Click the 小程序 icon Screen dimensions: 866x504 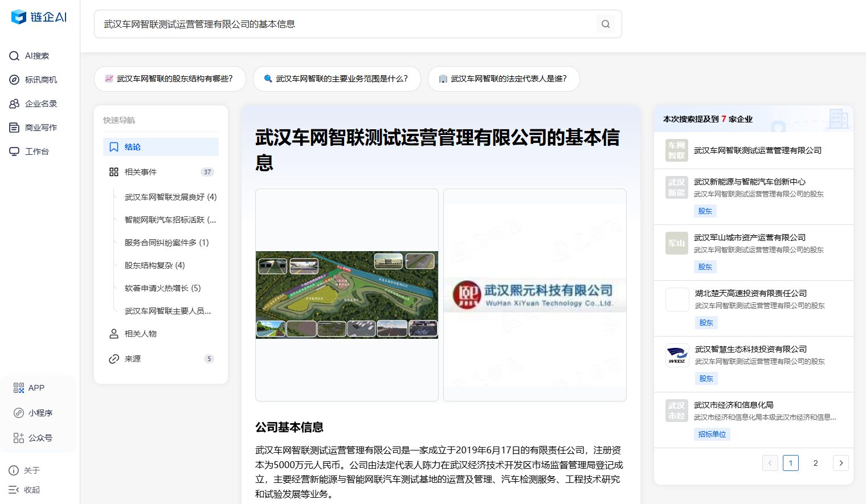coord(19,413)
